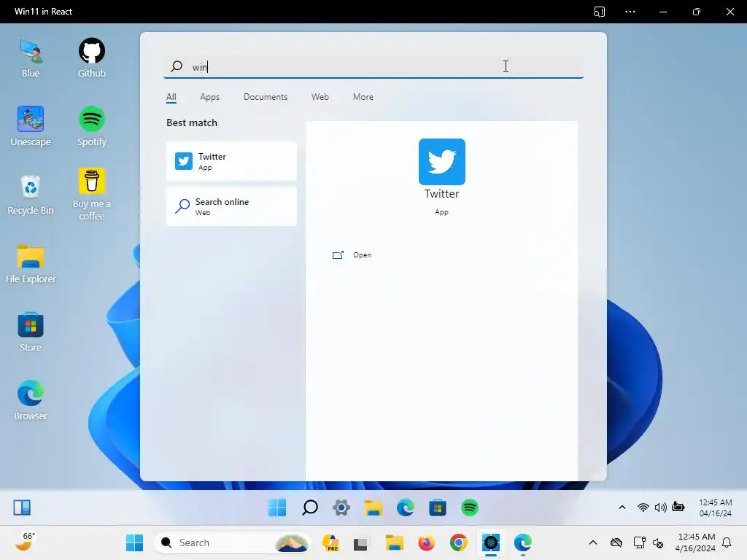
Task: Select the Twitter App best match result
Action: coord(231,161)
